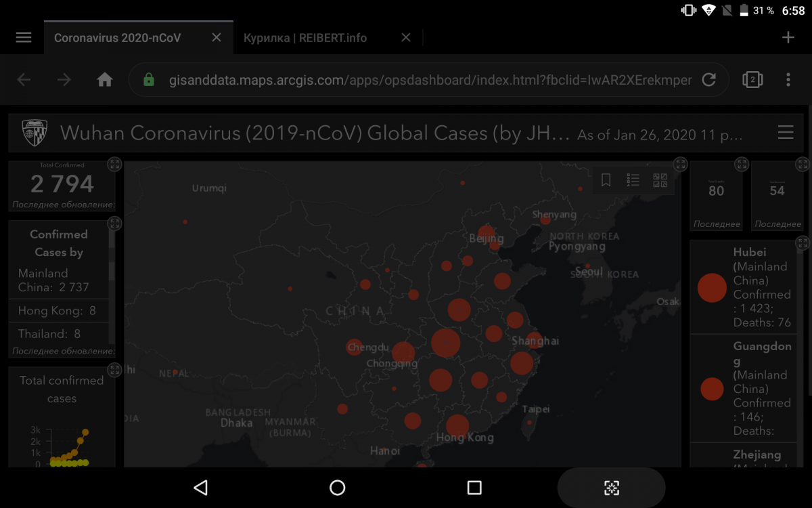Screen dimensions: 812x508
Task: Go back to previous page
Action: pyautogui.click(x=24, y=80)
